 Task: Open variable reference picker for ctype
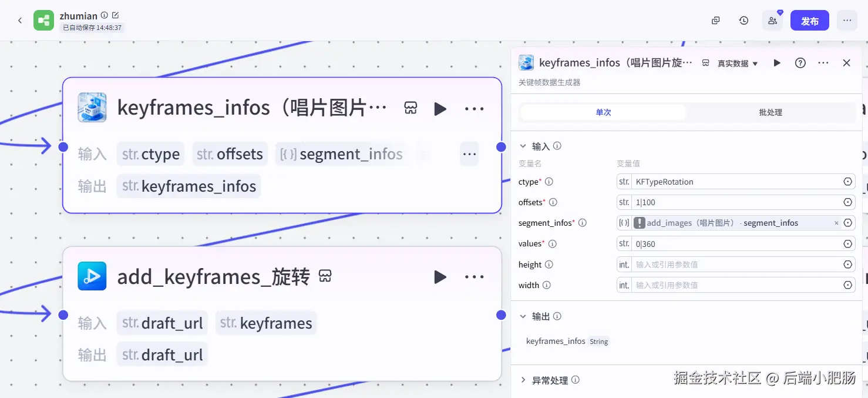847,182
